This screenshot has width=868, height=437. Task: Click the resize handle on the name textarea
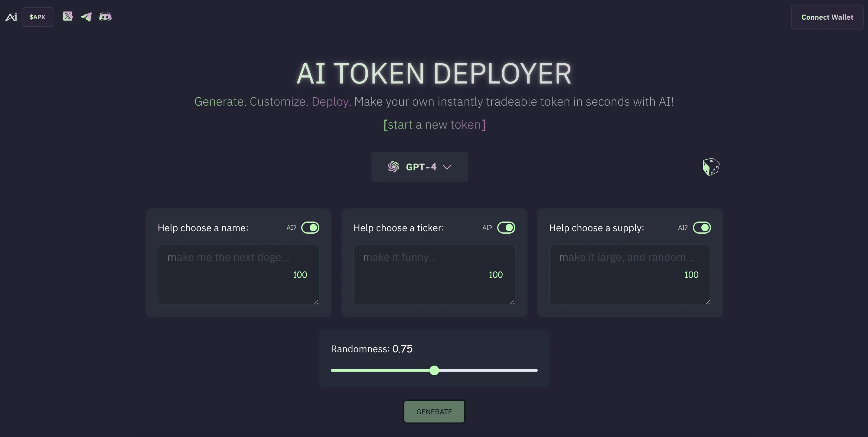tap(316, 302)
